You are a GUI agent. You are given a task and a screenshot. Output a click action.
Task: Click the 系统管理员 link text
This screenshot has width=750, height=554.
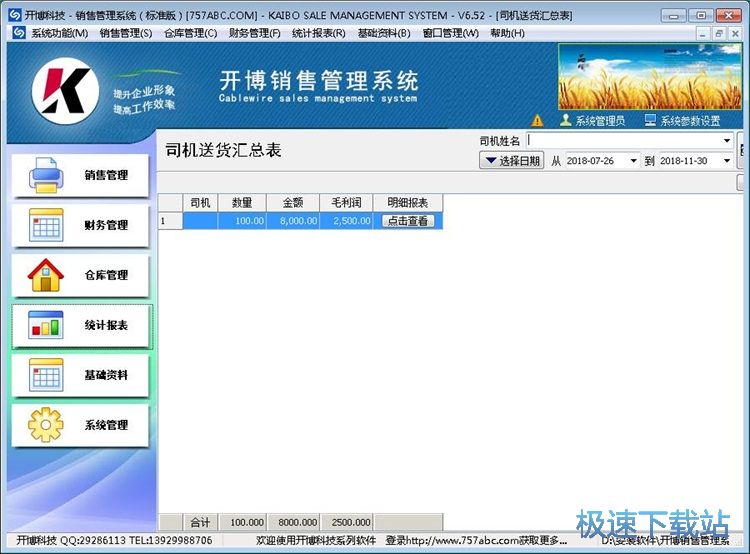coord(600,121)
